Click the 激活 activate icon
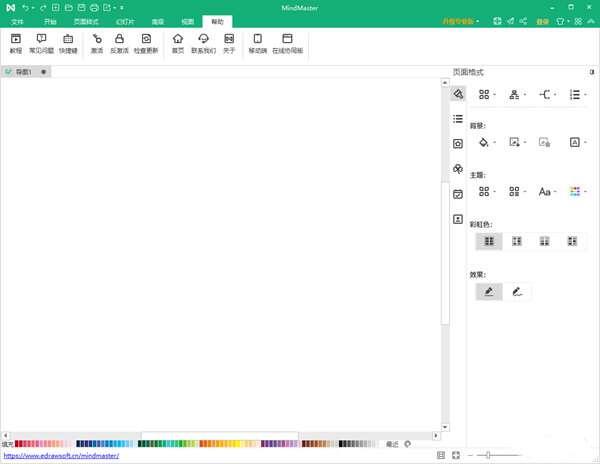Viewport: 600px width, 464px height. point(96,42)
